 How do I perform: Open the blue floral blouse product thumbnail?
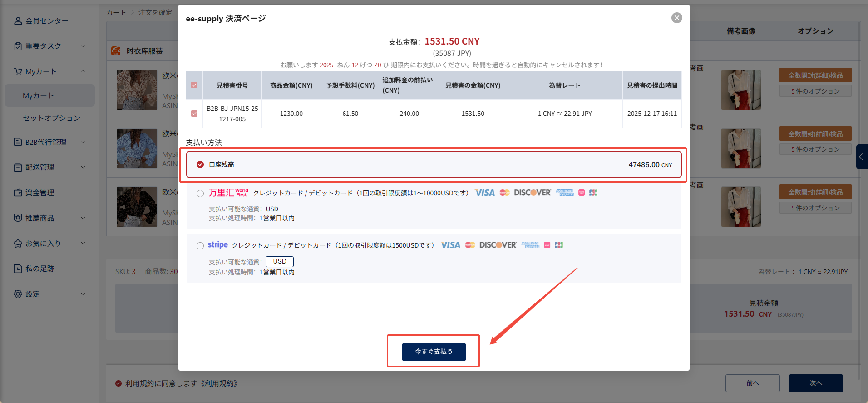point(137,149)
